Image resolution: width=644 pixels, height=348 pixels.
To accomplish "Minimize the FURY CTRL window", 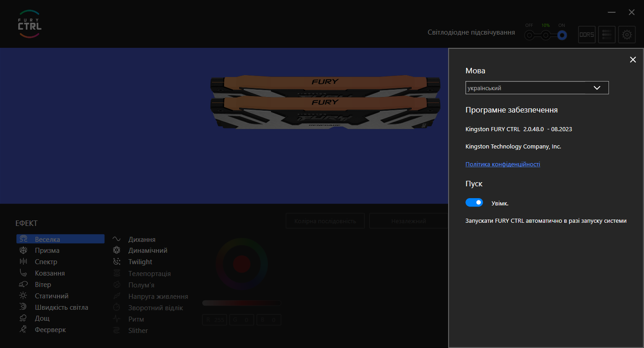I will pos(612,12).
